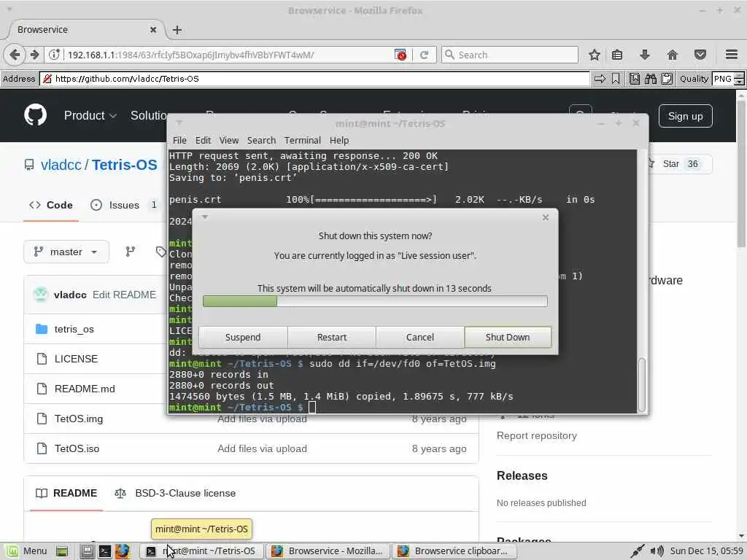
Task: Show Firefox bookmarks list icon
Action: (617, 55)
